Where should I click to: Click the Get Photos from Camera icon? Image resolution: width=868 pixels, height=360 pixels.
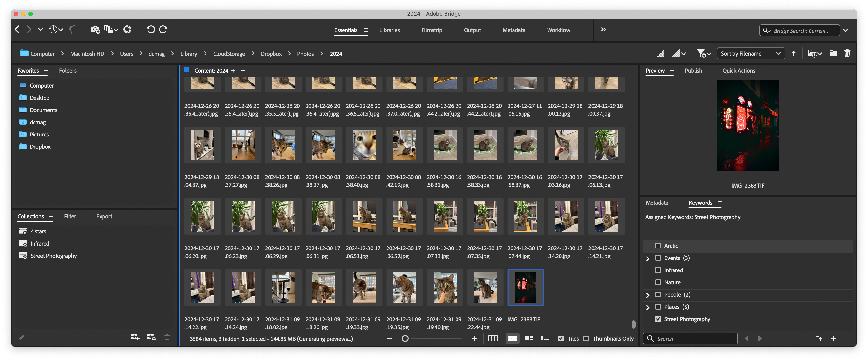point(95,30)
